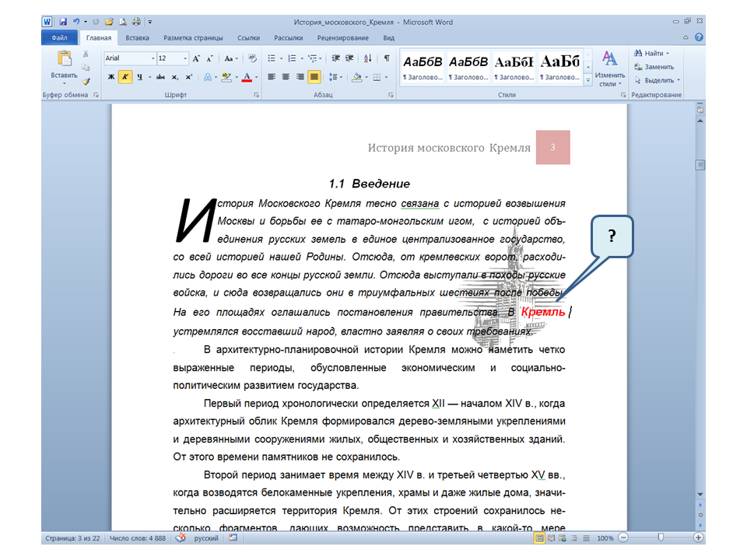Click the Заменить button
Screen dimensions: 747x560
click(x=658, y=67)
